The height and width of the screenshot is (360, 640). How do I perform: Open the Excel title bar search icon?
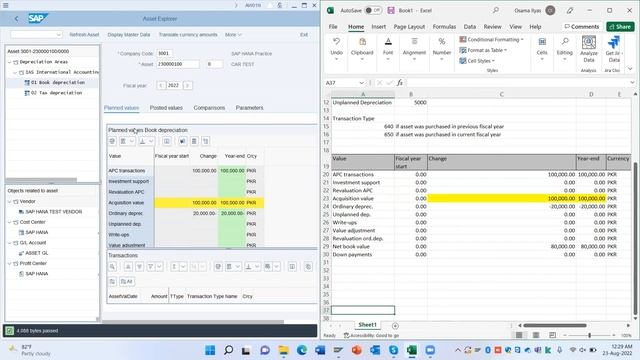496,10
